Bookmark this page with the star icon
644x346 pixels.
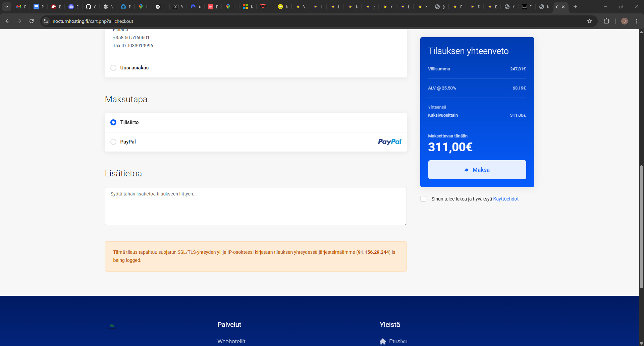point(589,21)
